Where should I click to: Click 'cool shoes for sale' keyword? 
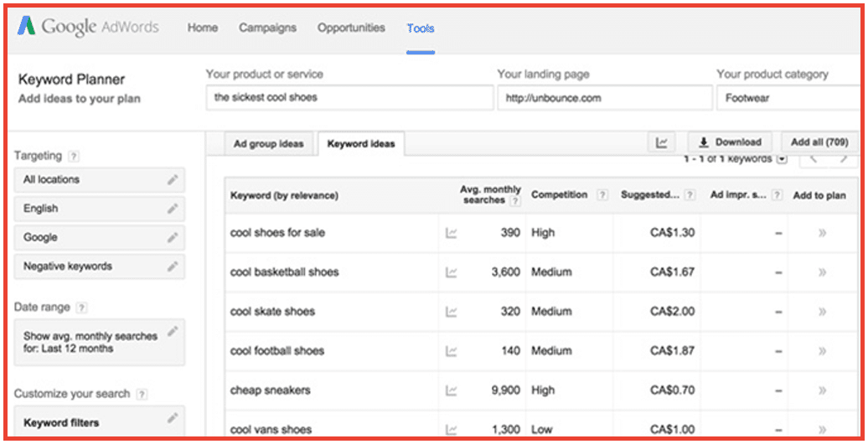click(x=277, y=233)
